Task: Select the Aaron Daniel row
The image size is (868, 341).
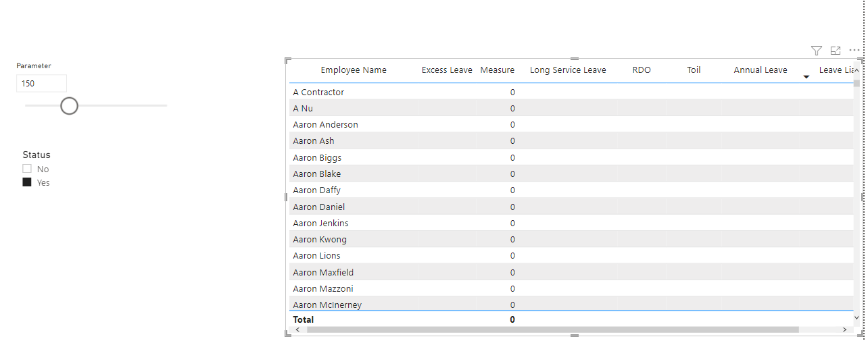Action: [571, 207]
